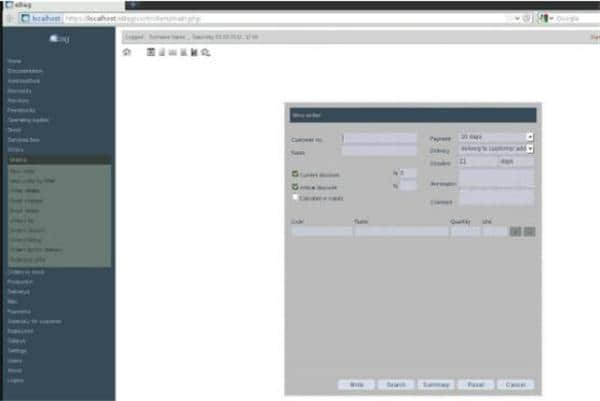
Task: Focus the customer Name field below Customer no.
Action: [x=379, y=151]
